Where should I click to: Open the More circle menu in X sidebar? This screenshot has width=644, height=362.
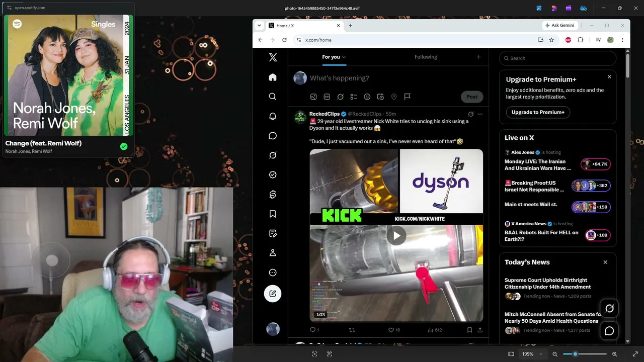273,273
